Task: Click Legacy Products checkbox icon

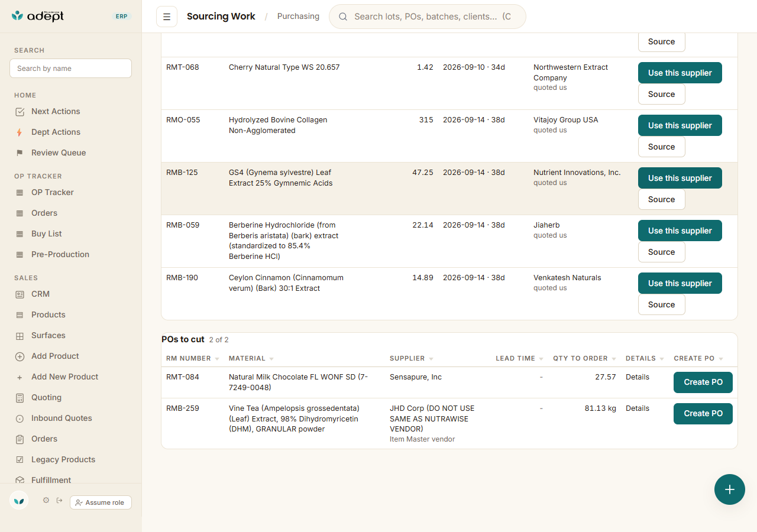Action: point(20,460)
